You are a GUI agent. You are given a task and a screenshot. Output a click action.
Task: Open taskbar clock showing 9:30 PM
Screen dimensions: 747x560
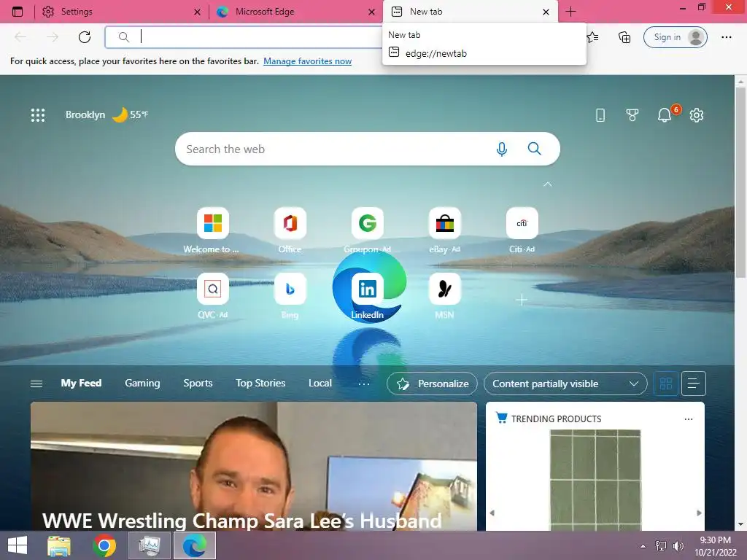click(715, 546)
